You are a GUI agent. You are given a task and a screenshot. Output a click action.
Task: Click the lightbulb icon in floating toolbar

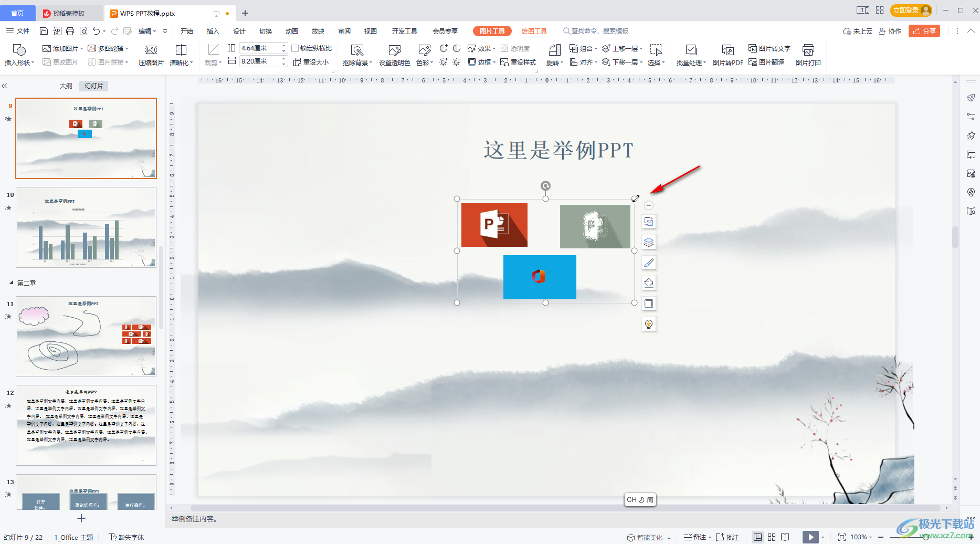[649, 324]
